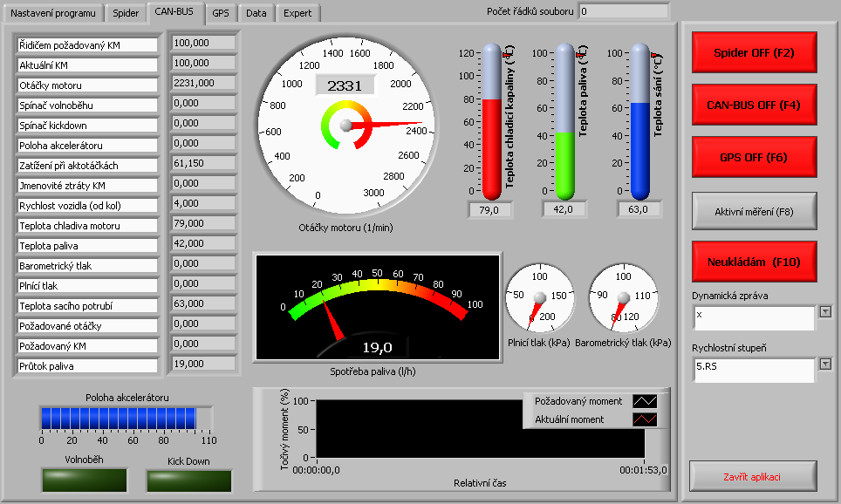Click the Požadovaný KM row label
Image resolution: width=841 pixels, height=504 pixels.
pyautogui.click(x=87, y=346)
